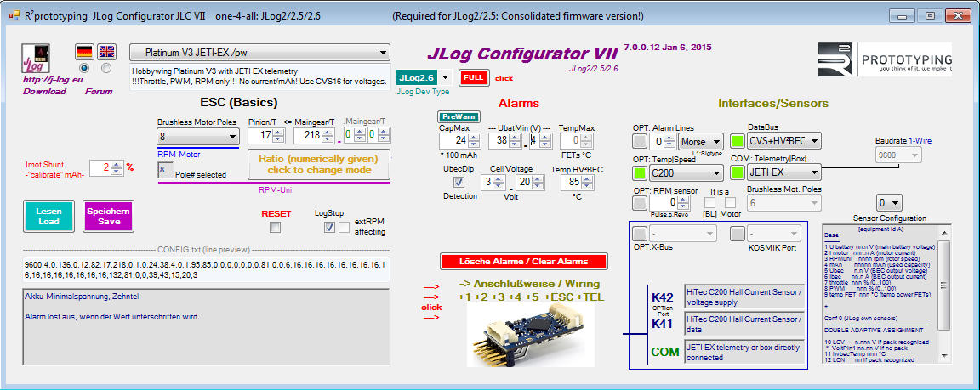The height and width of the screenshot is (390, 980).
Task: Click the Sensor Configuration list scrollbar
Action: pos(945,294)
